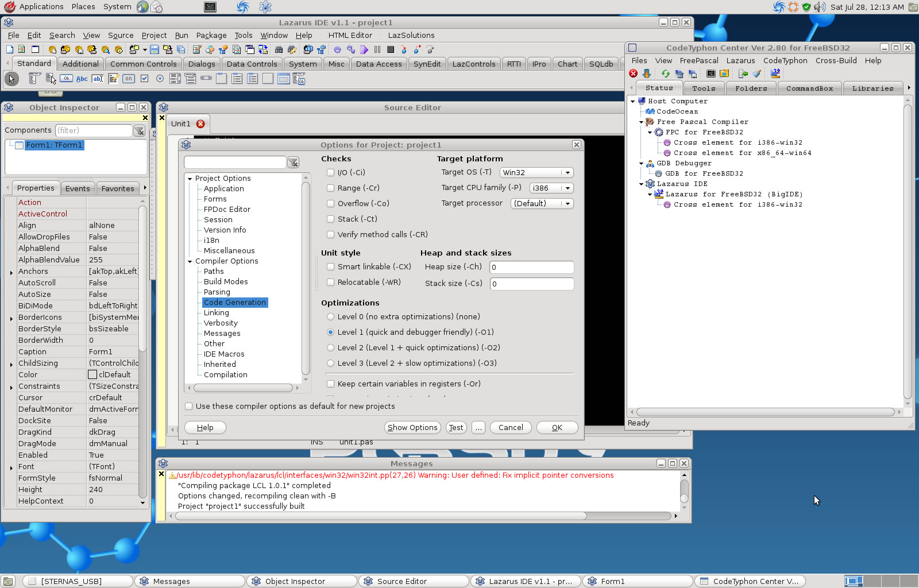Switch to the Events tab in Object Inspector
Viewport: 919px width, 588px height.
tap(78, 188)
